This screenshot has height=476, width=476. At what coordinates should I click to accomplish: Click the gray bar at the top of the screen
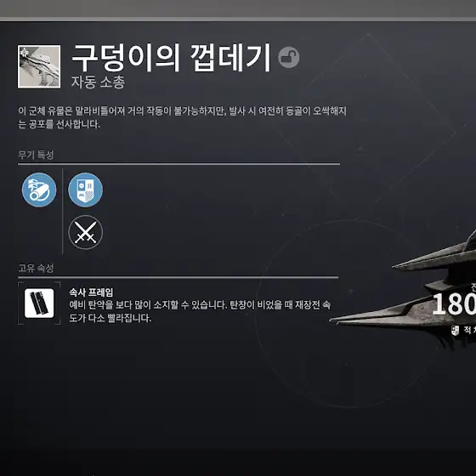coord(238,10)
